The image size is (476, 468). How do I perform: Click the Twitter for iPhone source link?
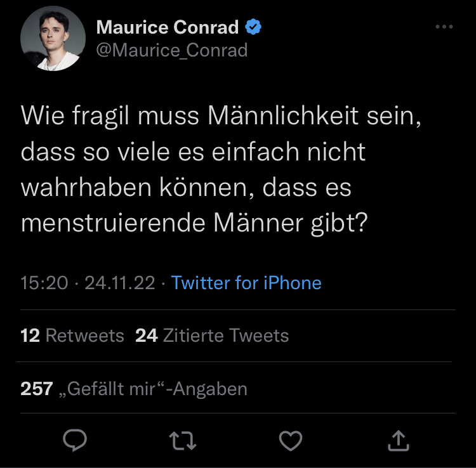pyautogui.click(x=246, y=282)
